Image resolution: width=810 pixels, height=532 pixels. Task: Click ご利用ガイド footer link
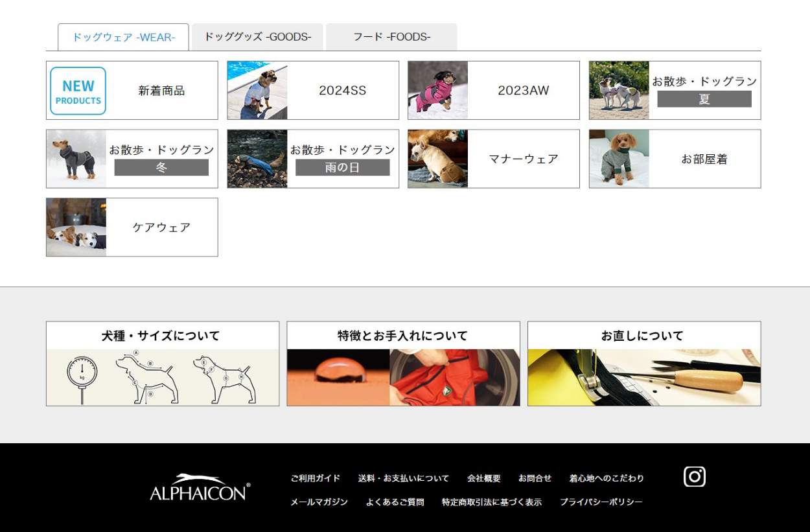pos(315,478)
